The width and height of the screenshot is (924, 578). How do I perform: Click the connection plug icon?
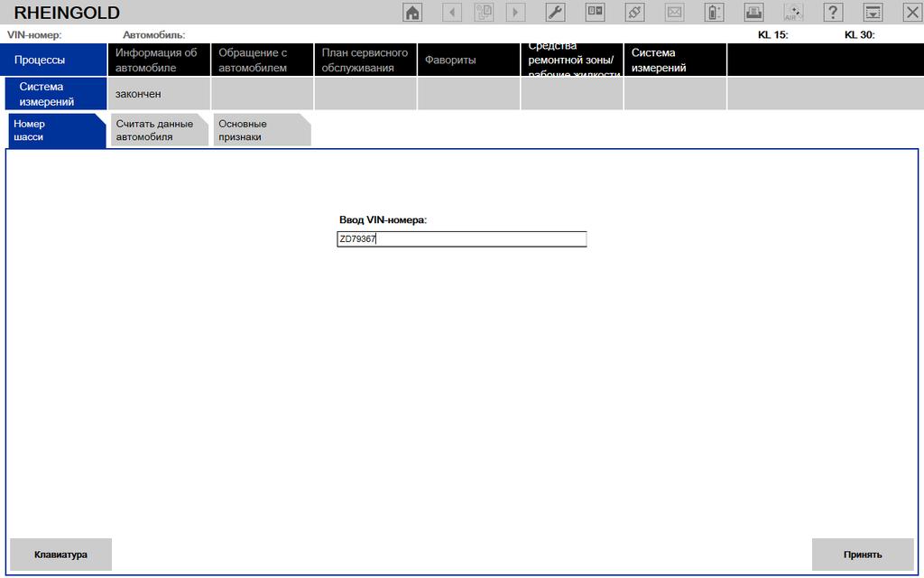pyautogui.click(x=635, y=13)
